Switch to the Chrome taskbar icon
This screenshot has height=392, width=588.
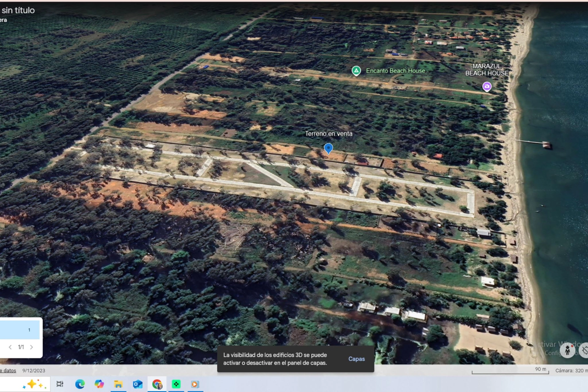point(157,384)
